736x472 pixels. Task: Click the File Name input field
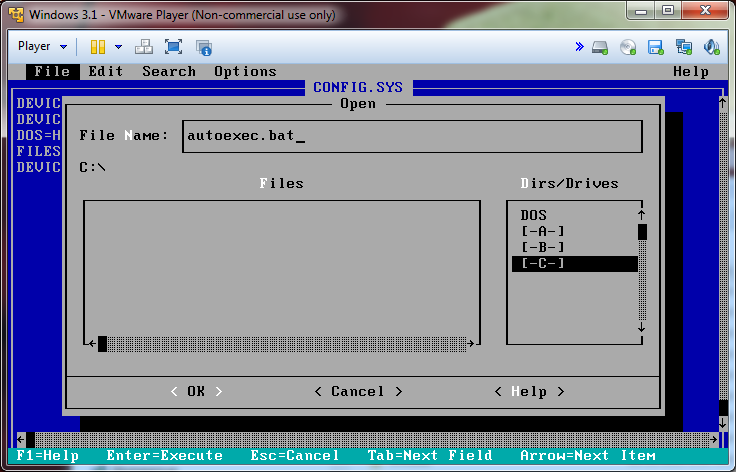pyautogui.click(x=411, y=136)
